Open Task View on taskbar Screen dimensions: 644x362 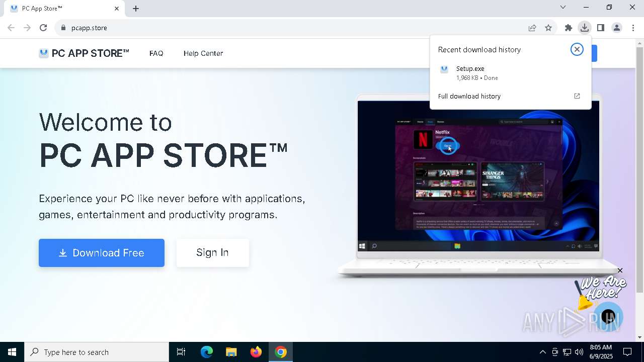pyautogui.click(x=181, y=352)
